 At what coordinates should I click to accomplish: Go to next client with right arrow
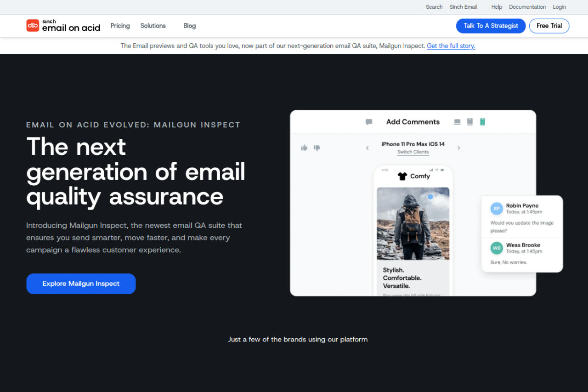tap(458, 148)
